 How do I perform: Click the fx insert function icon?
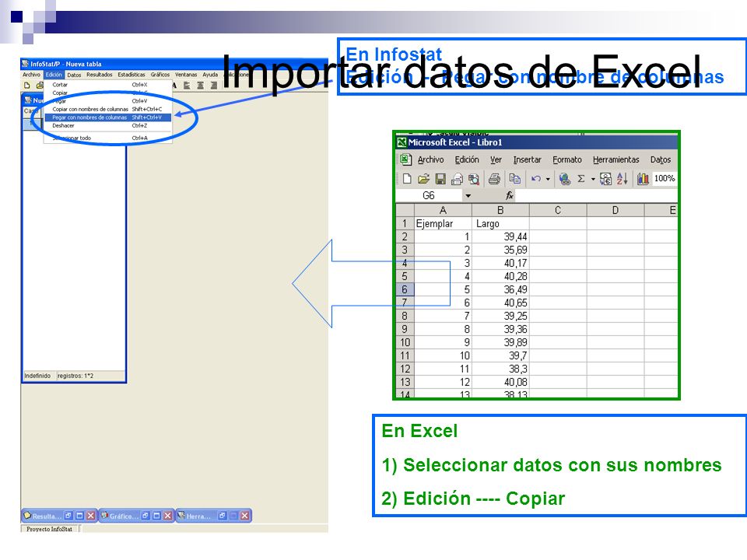coord(509,196)
